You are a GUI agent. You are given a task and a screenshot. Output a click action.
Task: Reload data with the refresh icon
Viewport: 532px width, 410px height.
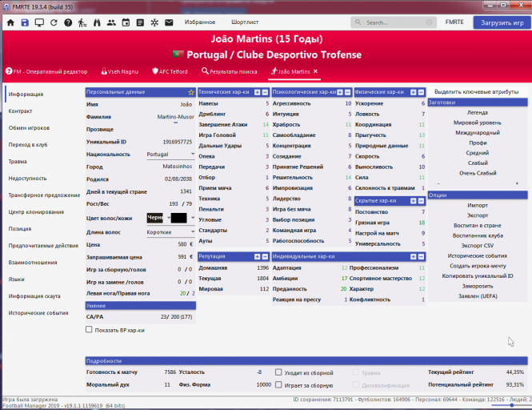coord(54,22)
